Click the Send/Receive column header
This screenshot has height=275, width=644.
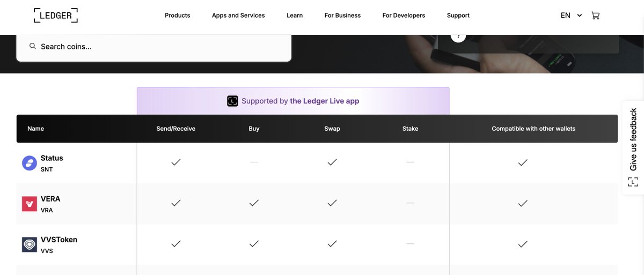[175, 129]
